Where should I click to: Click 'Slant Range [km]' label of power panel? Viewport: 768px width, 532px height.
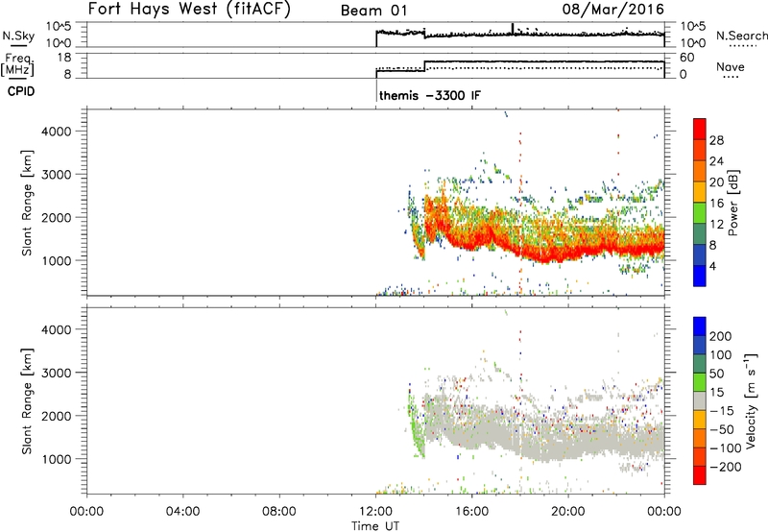tap(27, 203)
